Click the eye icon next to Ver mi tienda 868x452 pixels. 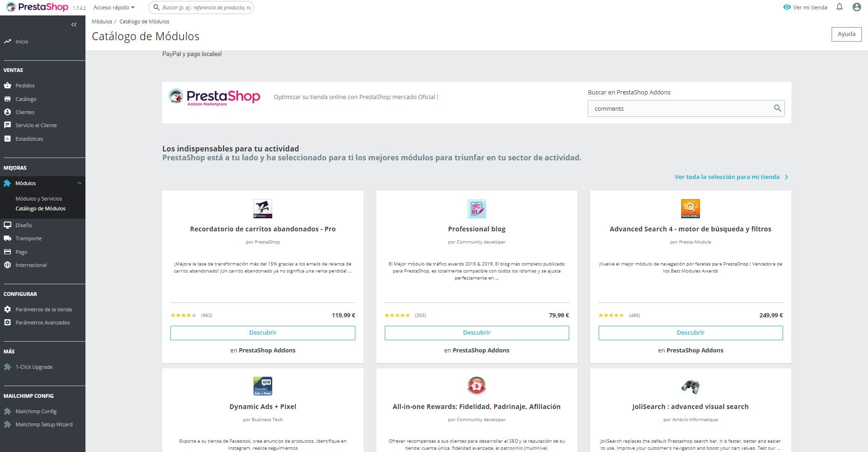(x=787, y=7)
